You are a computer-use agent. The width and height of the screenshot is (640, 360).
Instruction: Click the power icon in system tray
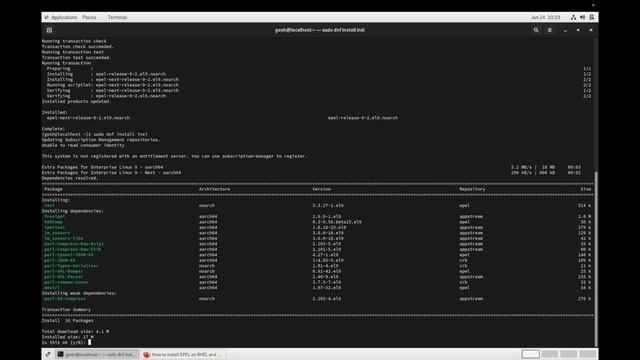click(x=592, y=17)
